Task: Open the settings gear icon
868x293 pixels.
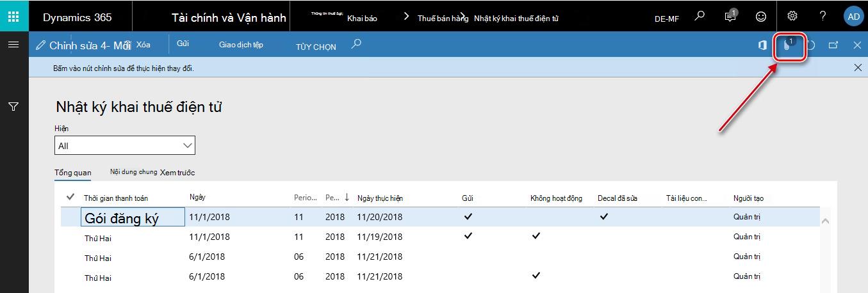Action: point(792,17)
